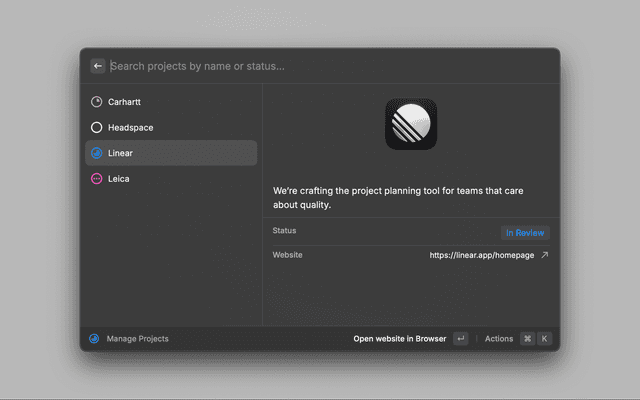Click the Linear app logo image

(411, 123)
